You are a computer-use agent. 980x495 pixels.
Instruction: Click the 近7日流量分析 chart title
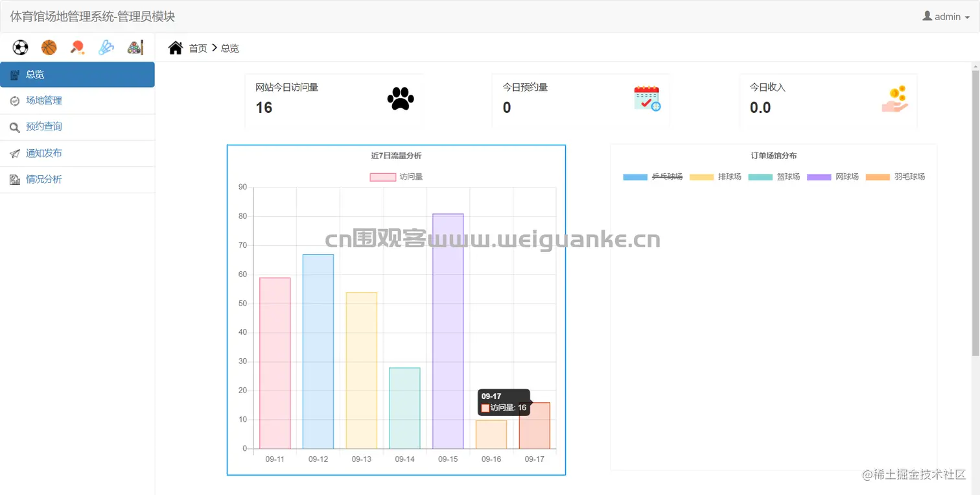tap(396, 156)
